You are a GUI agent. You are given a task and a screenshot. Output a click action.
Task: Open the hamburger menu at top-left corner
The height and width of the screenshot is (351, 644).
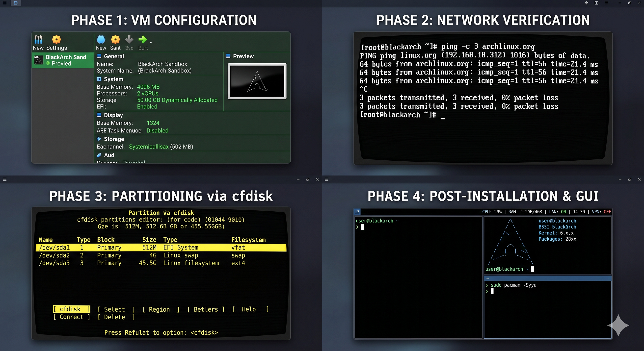point(4,3)
